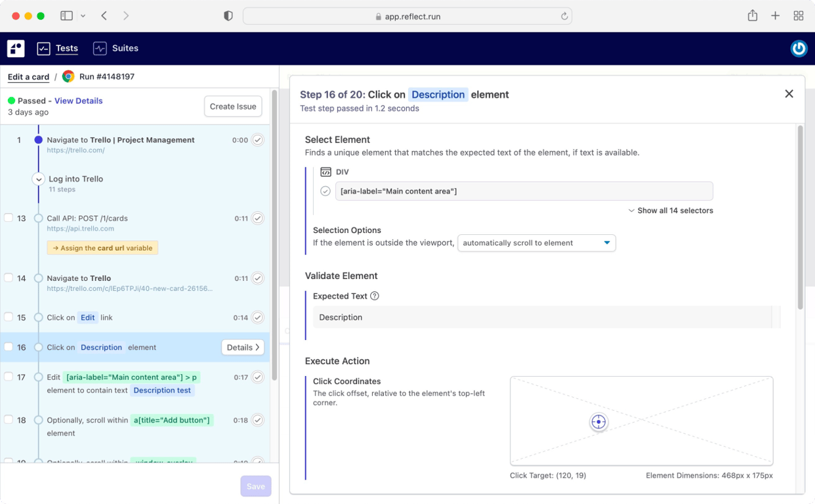
Task: Click the Expected Text help icon
Action: 375,296
